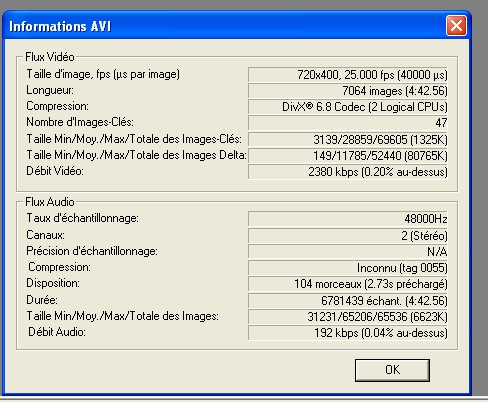The height and width of the screenshot is (402, 488).
Task: Click the audio frame sizes 31231/65206/65536 field
Action: click(348, 317)
